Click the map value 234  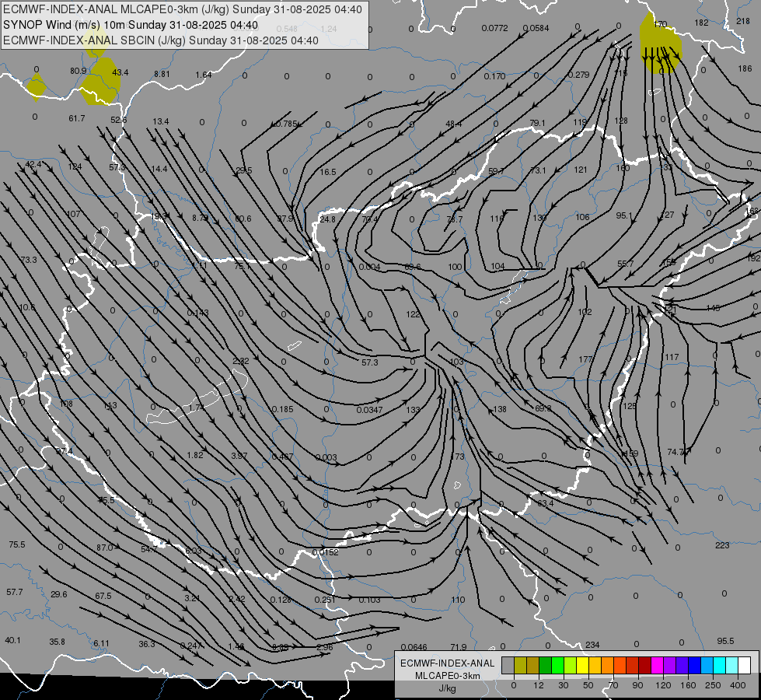(592, 645)
